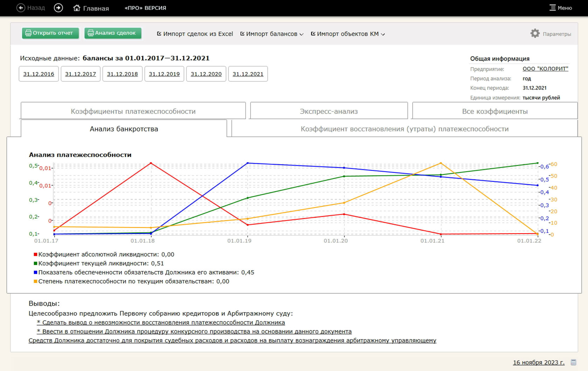Select the Анализ банкротства tab
Viewport: 588px width, 371px height.
tap(124, 129)
